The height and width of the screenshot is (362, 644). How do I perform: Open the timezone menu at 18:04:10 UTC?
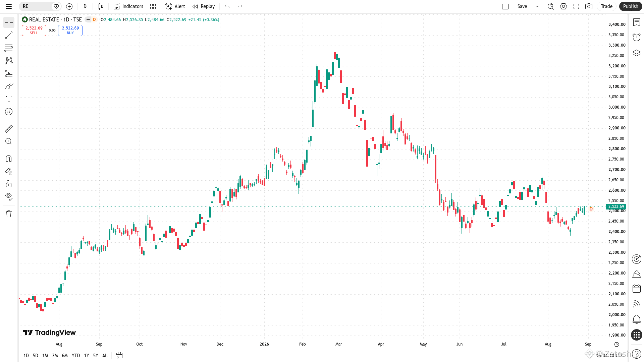click(x=610, y=356)
